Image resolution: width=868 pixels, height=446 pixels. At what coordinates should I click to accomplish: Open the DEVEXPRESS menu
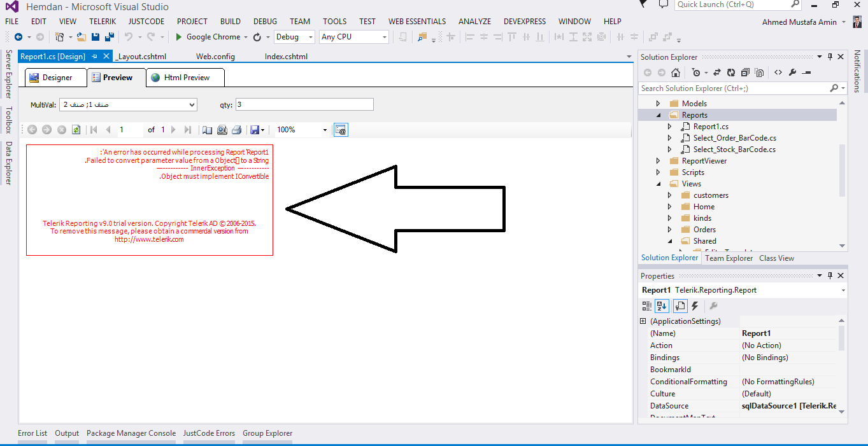coord(525,22)
